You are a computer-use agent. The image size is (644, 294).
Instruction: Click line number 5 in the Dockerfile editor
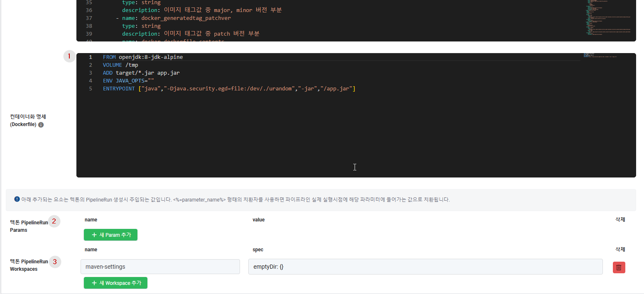(x=91, y=88)
